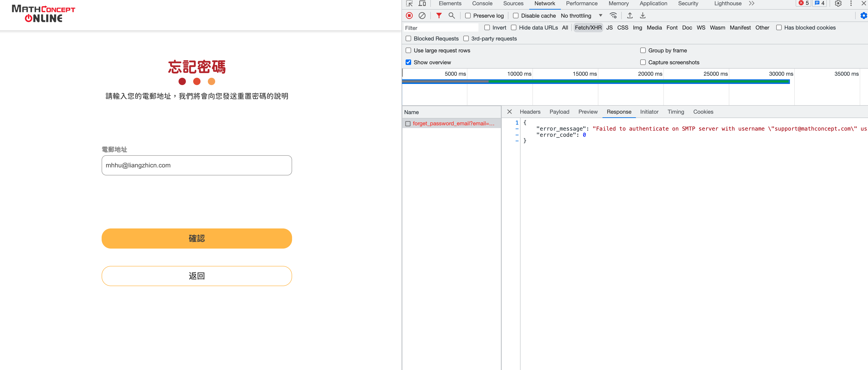868x370 pixels.
Task: Select the inspect element picker icon
Action: (x=410, y=3)
